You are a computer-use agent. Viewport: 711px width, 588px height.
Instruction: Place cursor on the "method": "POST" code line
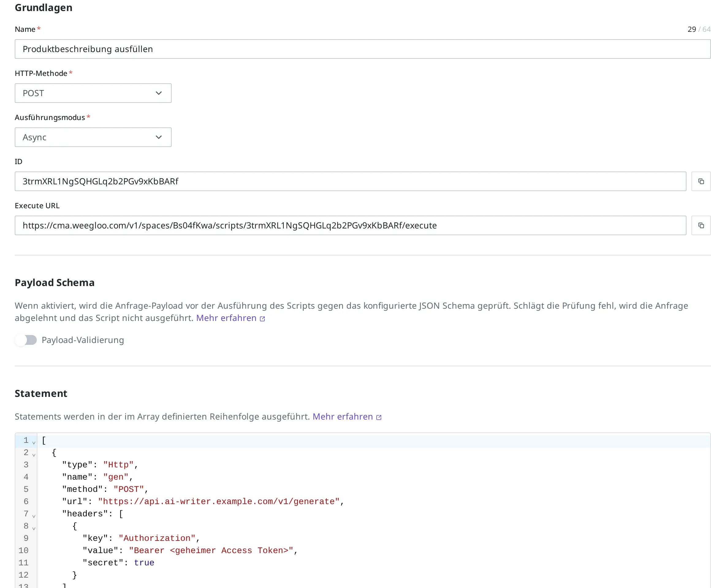click(105, 489)
